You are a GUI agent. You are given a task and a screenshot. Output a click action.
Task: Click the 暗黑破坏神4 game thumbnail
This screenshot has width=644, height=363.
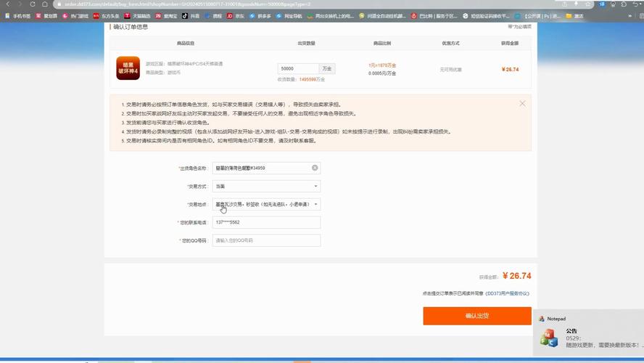click(128, 68)
